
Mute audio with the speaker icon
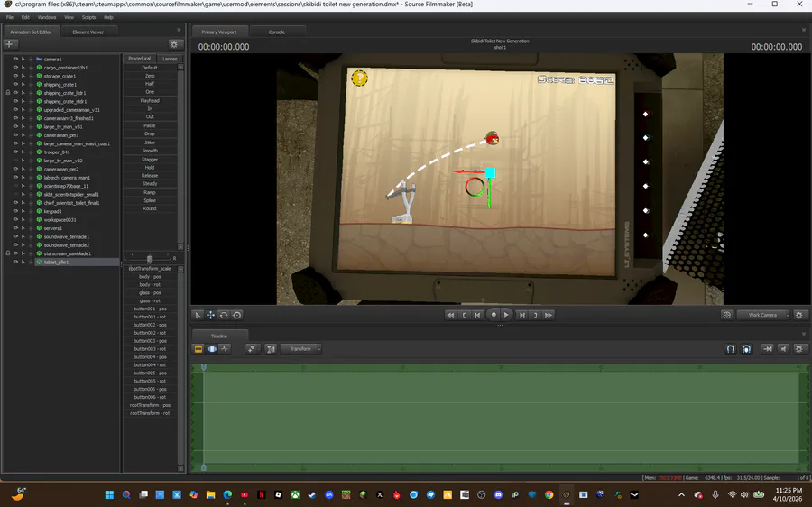click(x=783, y=349)
